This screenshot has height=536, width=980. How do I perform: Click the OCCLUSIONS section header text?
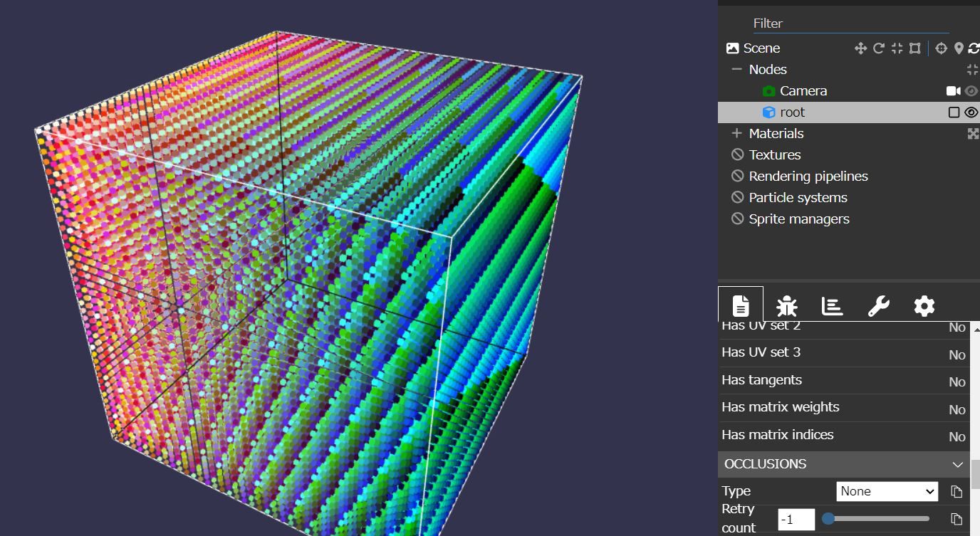(765, 464)
